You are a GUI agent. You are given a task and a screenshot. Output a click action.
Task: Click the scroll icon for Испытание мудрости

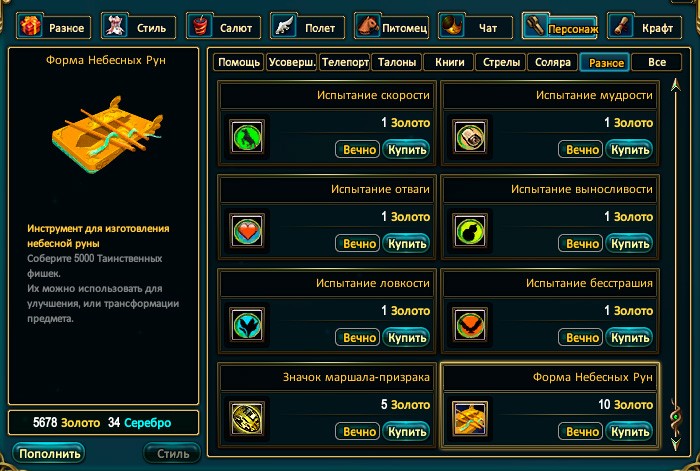coord(470,137)
